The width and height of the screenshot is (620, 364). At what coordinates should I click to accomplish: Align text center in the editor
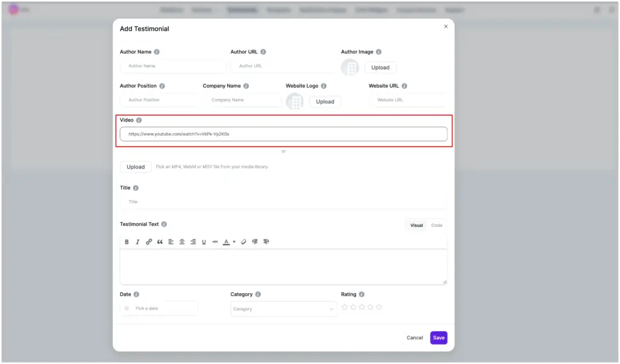(182, 242)
